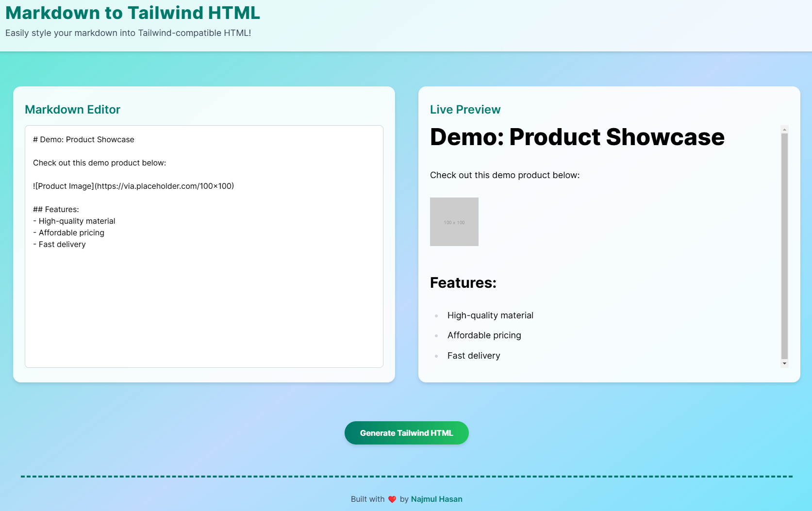Click the 'Live Preview' panel heading
Screen dimensions: 812x511
(x=465, y=110)
